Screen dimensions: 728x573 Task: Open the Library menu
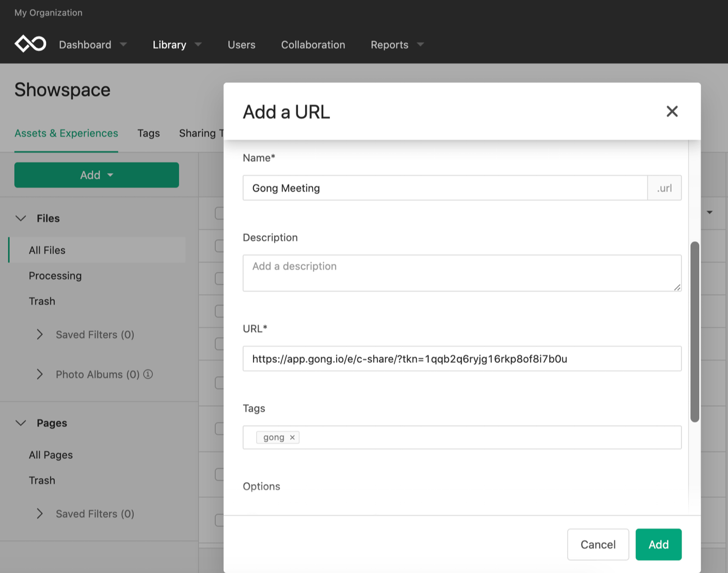coord(169,44)
